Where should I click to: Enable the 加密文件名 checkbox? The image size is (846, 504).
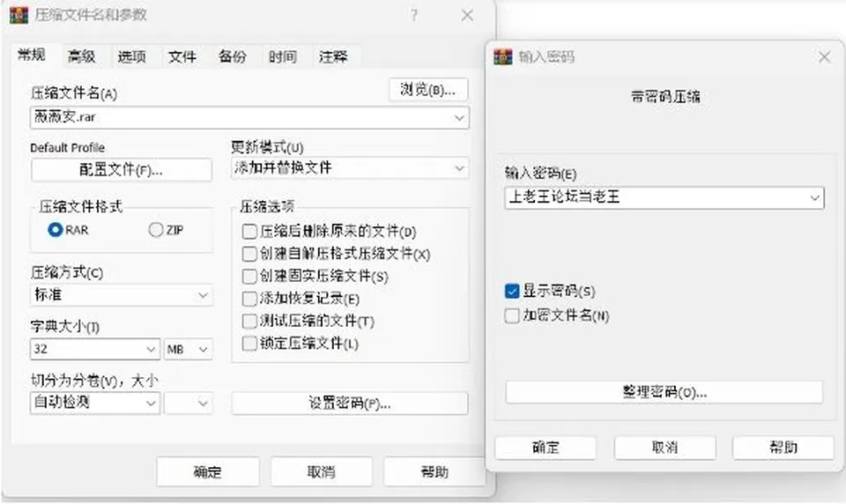coord(511,315)
